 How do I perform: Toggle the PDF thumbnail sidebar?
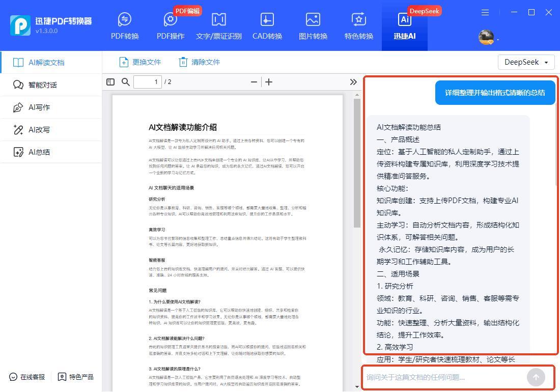(x=110, y=82)
